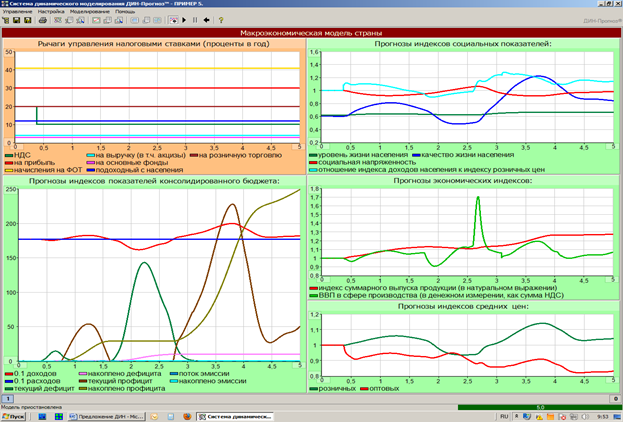Screen dimensions: 623x422
Task: Click 'текущий дефицит' legend entry
Action: pyautogui.click(x=40, y=386)
